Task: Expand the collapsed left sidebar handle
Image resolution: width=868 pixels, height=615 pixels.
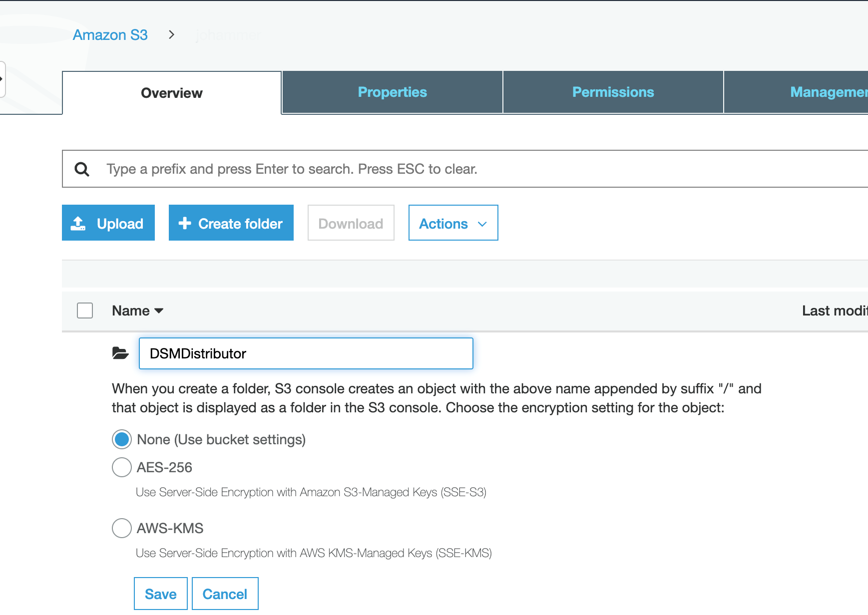Action: click(2, 79)
